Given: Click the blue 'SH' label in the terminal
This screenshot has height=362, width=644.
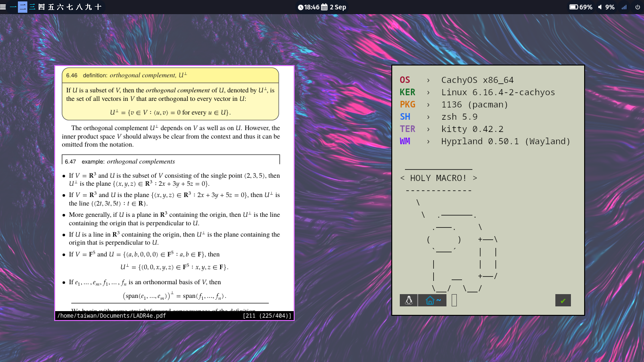Looking at the screenshot, I should (405, 117).
